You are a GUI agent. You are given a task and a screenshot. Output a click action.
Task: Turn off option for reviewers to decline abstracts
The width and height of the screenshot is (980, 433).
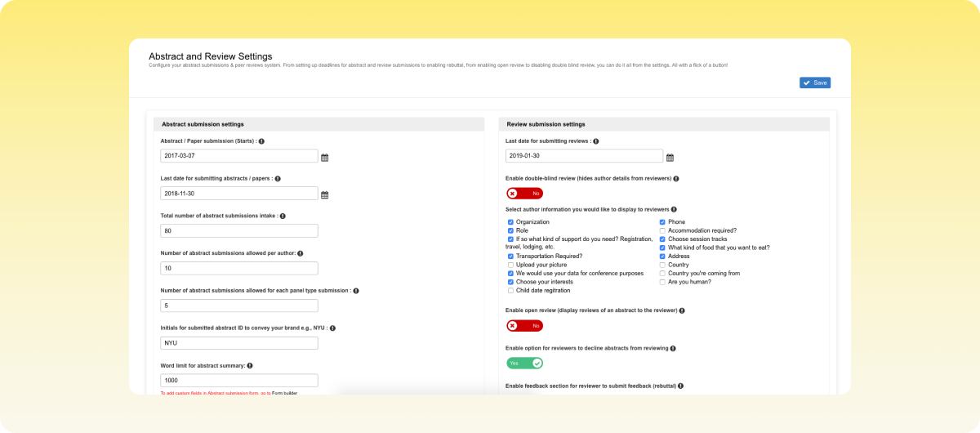point(524,364)
